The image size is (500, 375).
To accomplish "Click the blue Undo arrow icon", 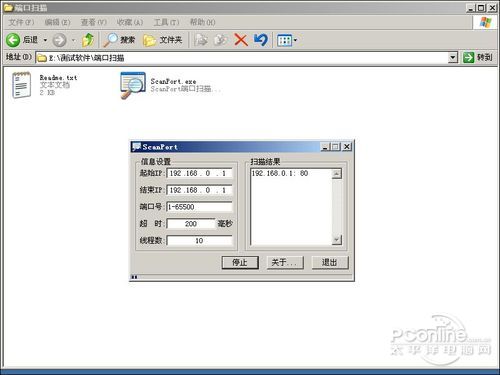I will pyautogui.click(x=260, y=40).
